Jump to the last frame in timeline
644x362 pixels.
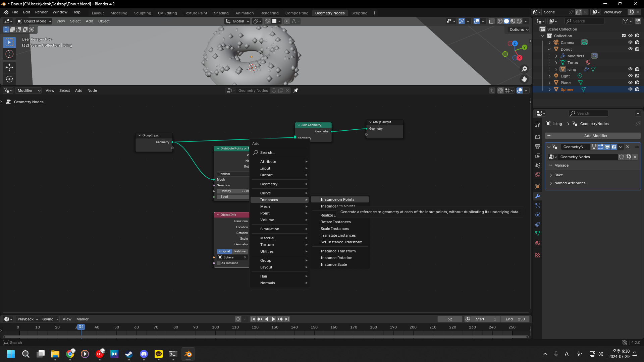[x=287, y=319]
